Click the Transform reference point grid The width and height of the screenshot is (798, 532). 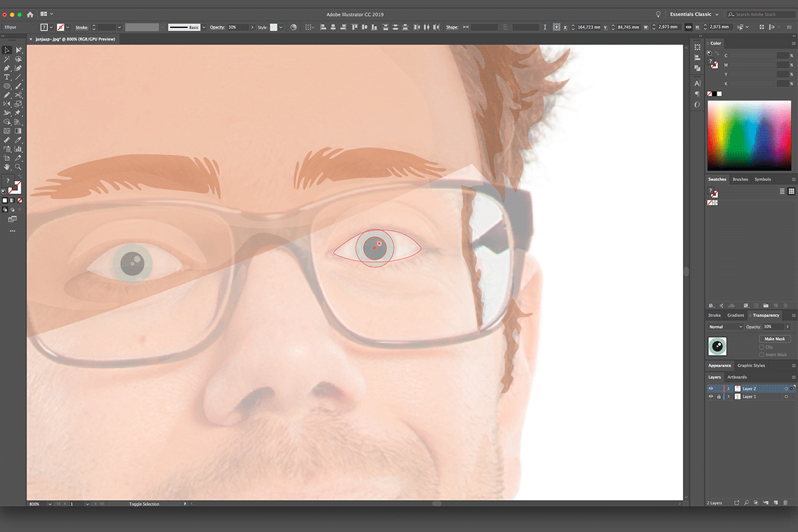pyautogui.click(x=556, y=27)
